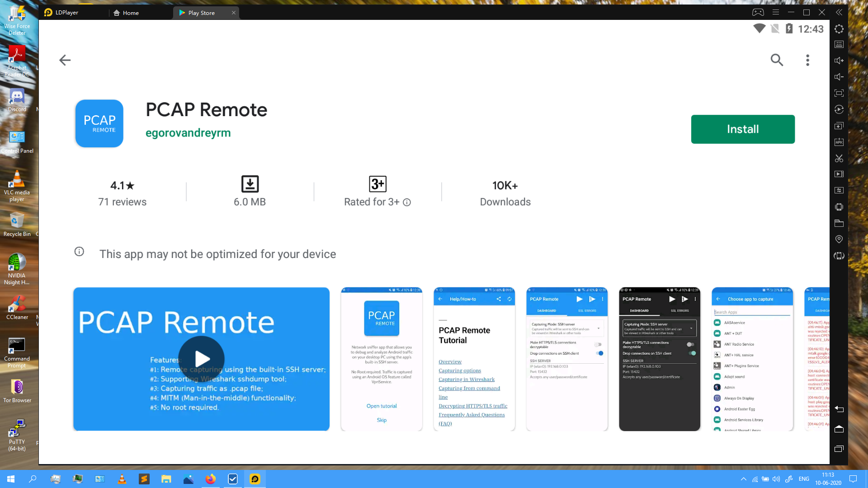Toggle fullscreen from the LDPlayer sidebar
The height and width of the screenshot is (488, 868).
(x=839, y=93)
